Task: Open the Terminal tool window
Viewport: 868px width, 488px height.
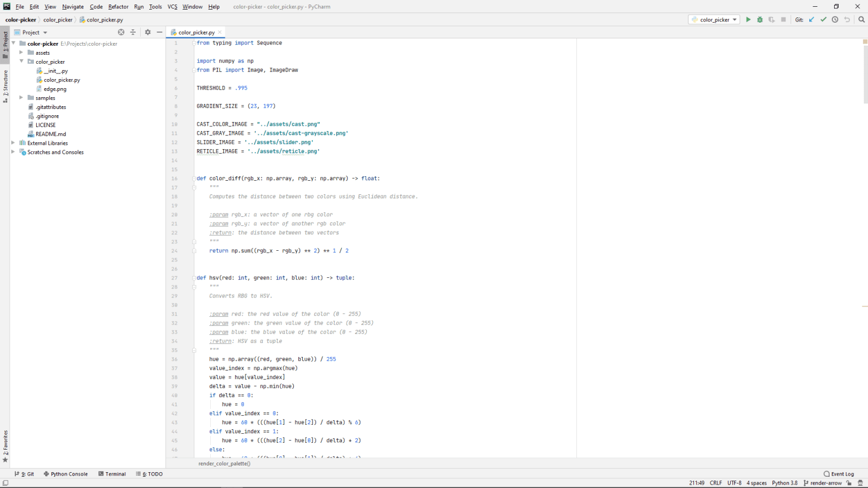Action: tap(112, 474)
